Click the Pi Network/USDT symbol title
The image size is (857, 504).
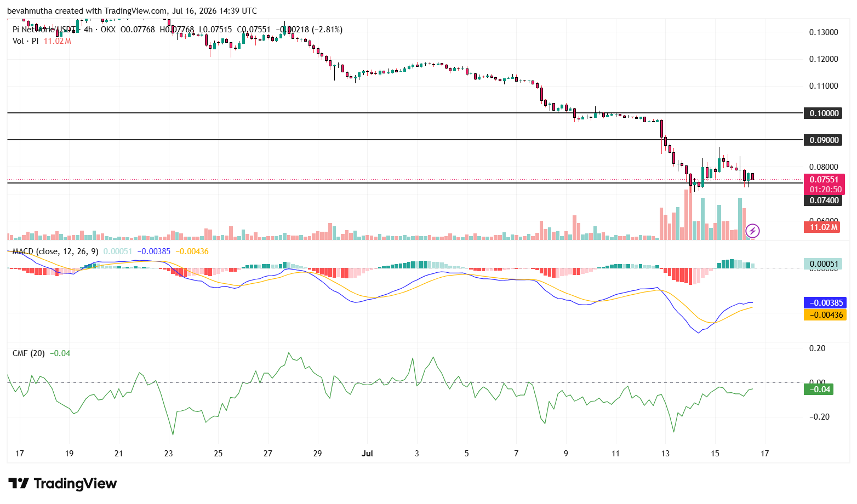(44, 30)
